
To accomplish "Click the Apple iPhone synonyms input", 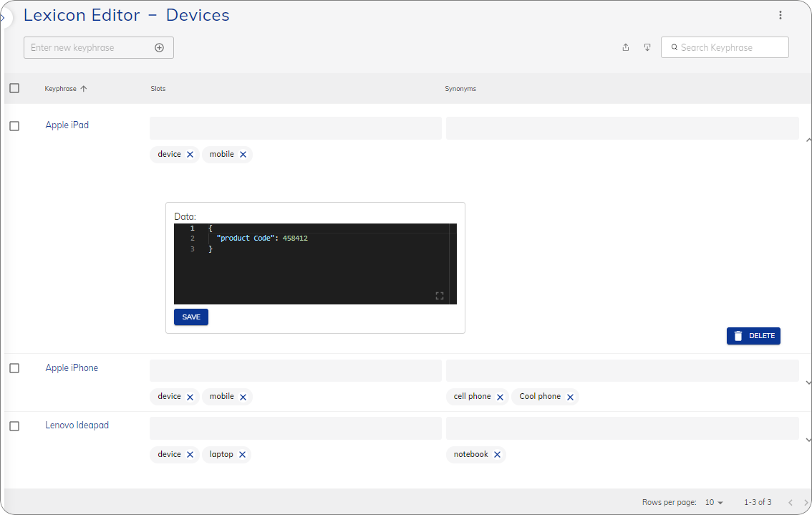I will [622, 371].
